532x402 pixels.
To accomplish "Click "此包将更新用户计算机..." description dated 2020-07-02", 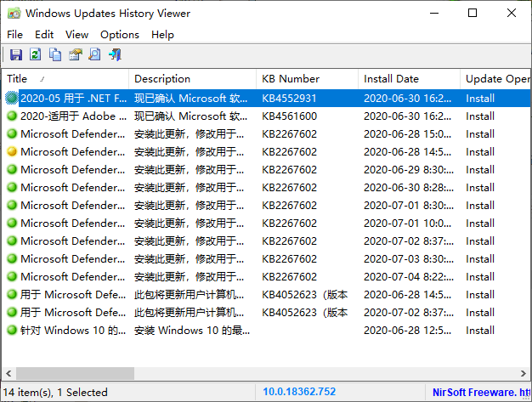I will tap(189, 313).
